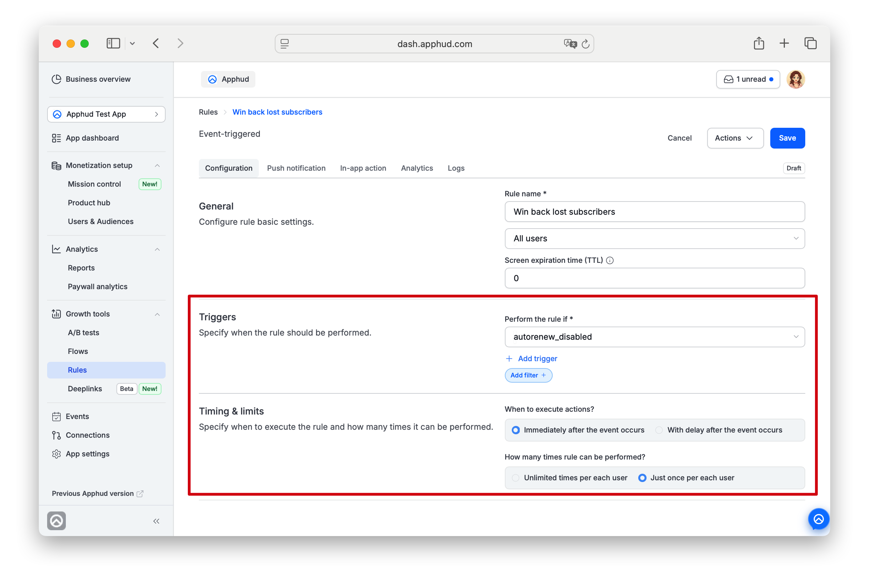Click the site settings icon in address bar
This screenshot has height=588, width=869.
(x=284, y=44)
